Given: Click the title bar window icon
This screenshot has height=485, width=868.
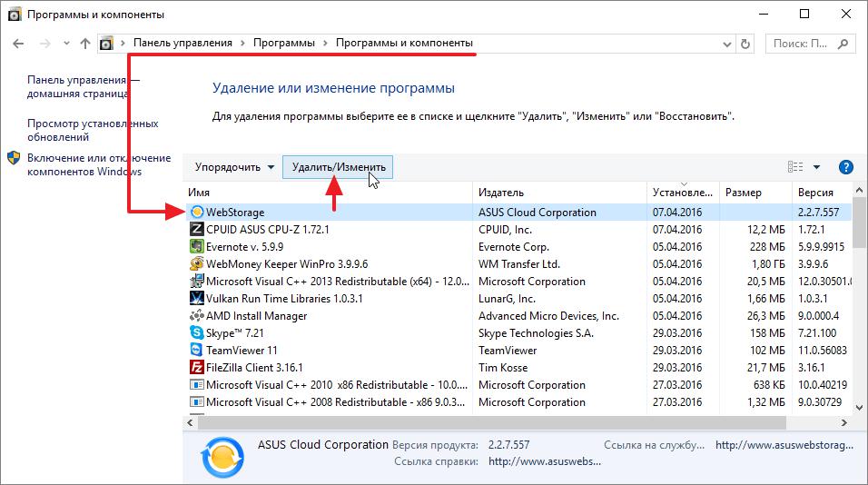Looking at the screenshot, I should (15, 15).
